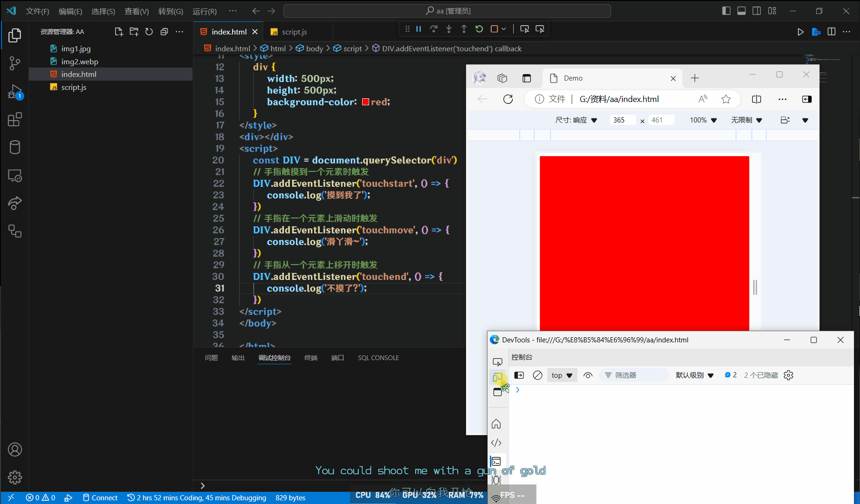Toggle live expression eye icon
Image resolution: width=860 pixels, height=504 pixels.
(x=588, y=375)
